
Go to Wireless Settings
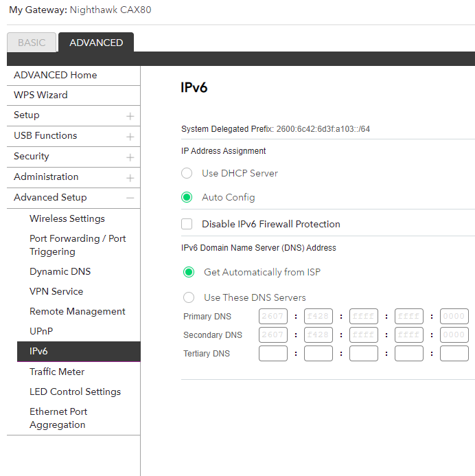click(67, 219)
